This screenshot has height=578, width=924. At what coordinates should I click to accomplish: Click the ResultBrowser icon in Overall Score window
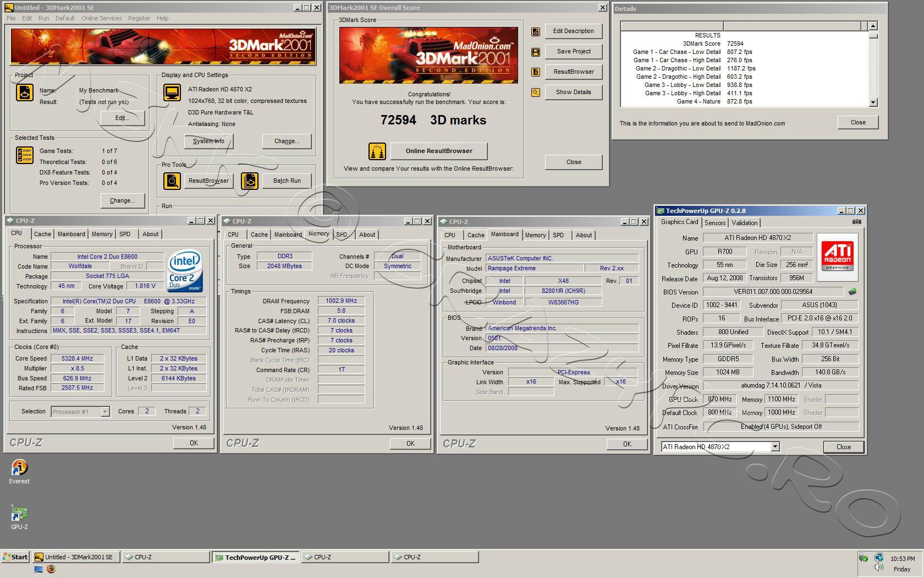535,72
